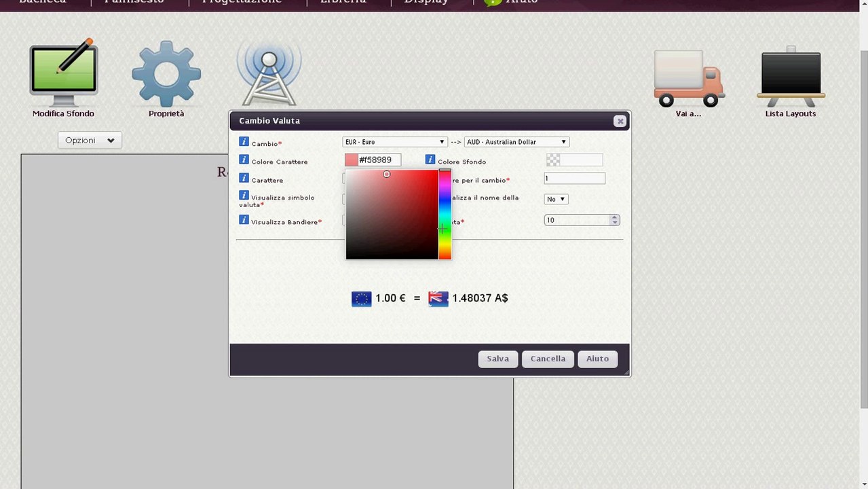Click the Aiuto button in dialog

point(598,359)
